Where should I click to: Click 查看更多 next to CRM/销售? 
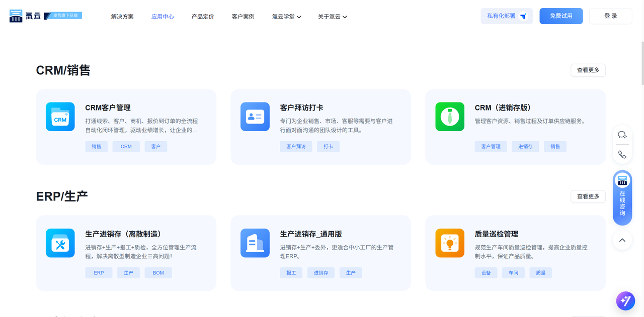click(x=588, y=70)
